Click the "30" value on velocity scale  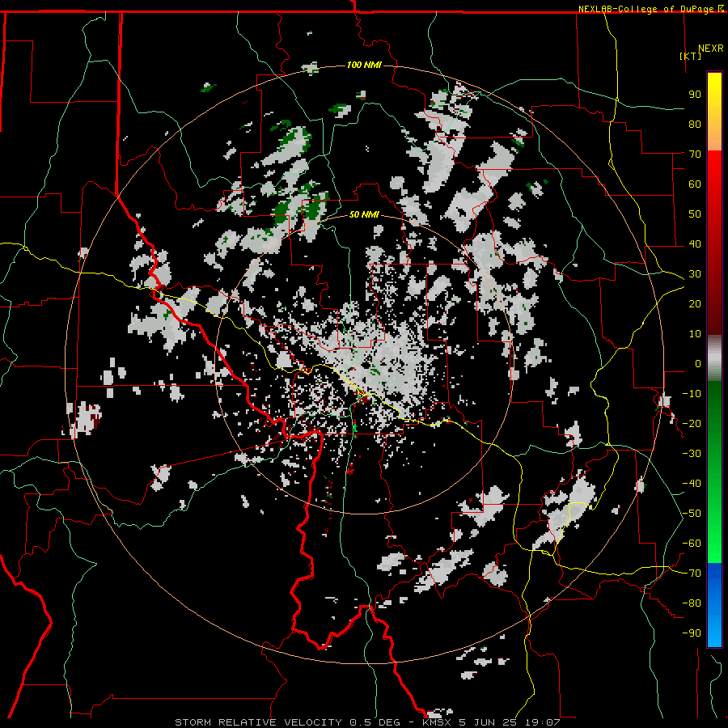tap(695, 274)
